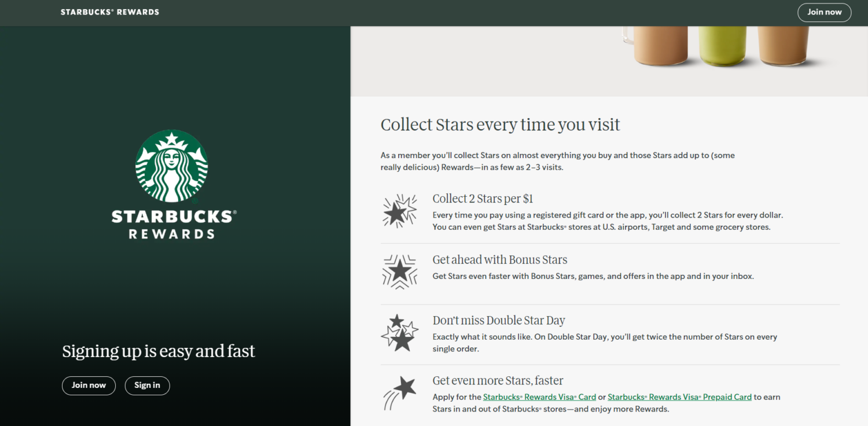Click STARBUCKS REWARDS header title
Screen dimensions: 868x426
pyautogui.click(x=110, y=12)
